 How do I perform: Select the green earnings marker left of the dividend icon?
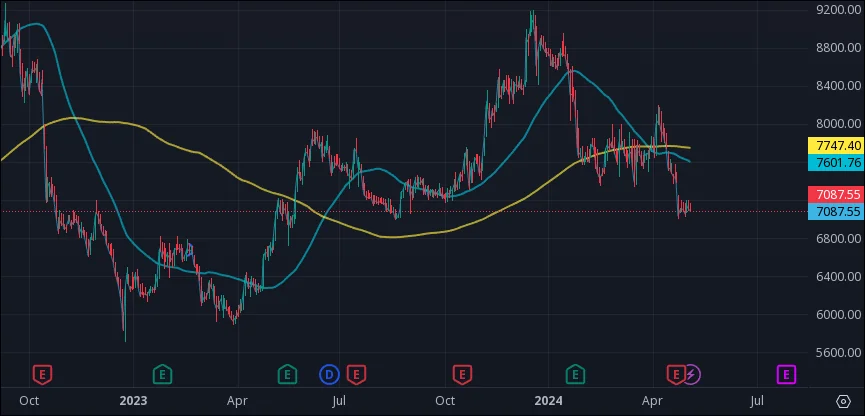[x=287, y=374]
